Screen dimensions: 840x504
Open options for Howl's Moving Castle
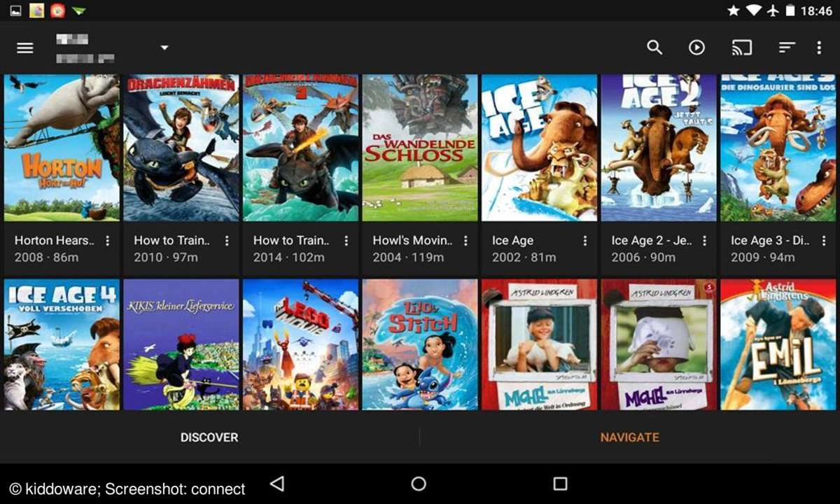pos(465,241)
